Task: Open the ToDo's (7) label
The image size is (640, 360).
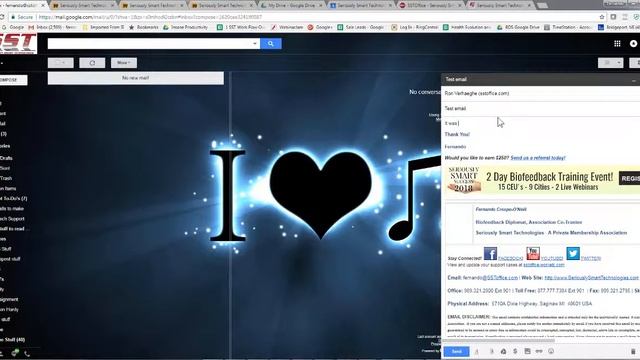Action: 13,198
